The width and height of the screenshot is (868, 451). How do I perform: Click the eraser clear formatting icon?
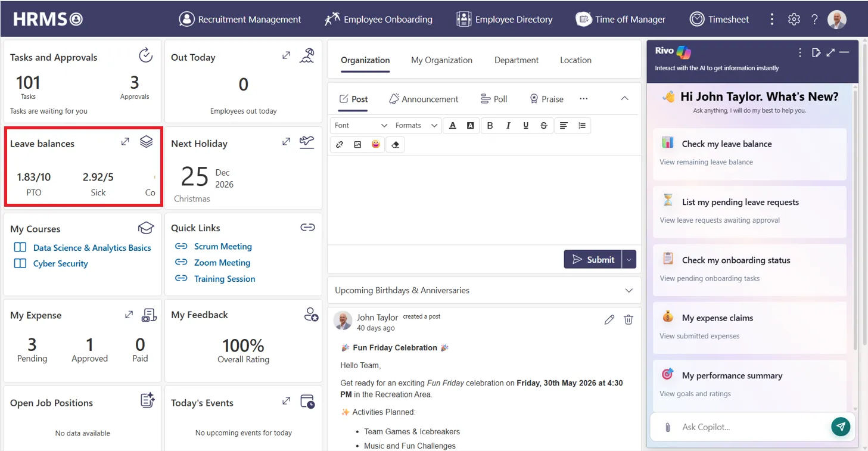(396, 145)
